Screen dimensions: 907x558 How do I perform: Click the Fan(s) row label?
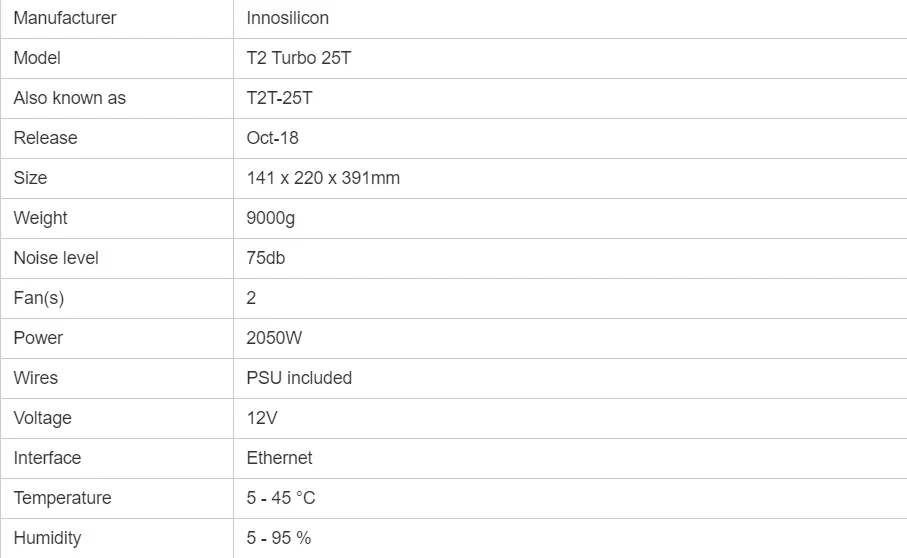(39, 298)
